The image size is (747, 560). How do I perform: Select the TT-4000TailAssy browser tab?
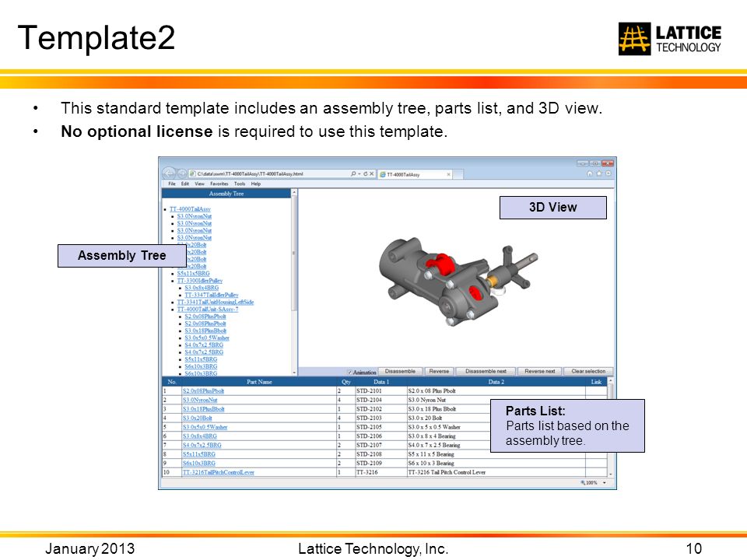pyautogui.click(x=415, y=174)
